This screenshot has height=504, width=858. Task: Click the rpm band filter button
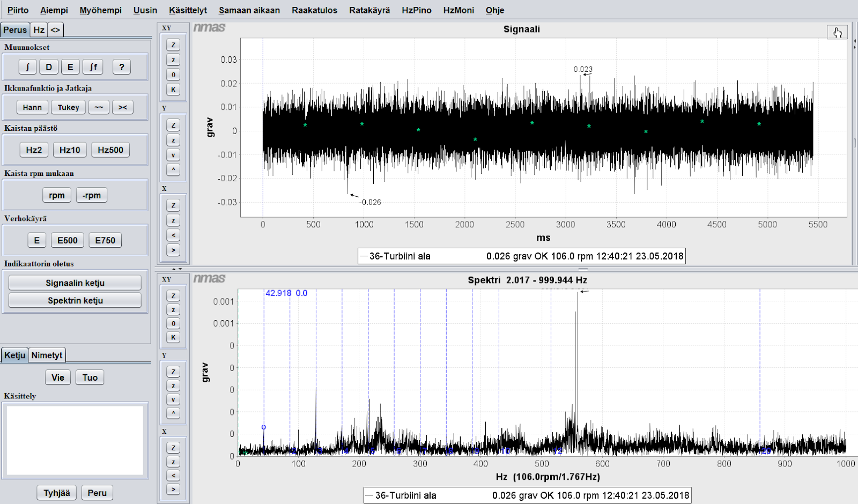tap(57, 195)
